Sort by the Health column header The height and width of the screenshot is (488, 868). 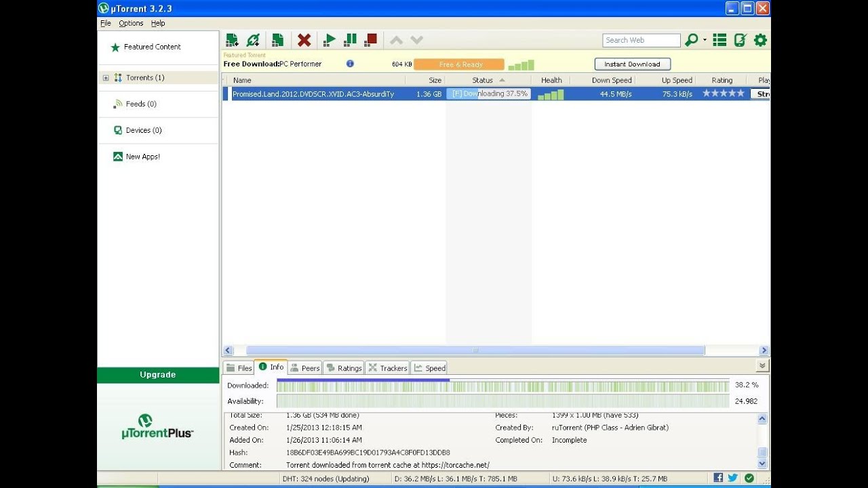pyautogui.click(x=551, y=80)
